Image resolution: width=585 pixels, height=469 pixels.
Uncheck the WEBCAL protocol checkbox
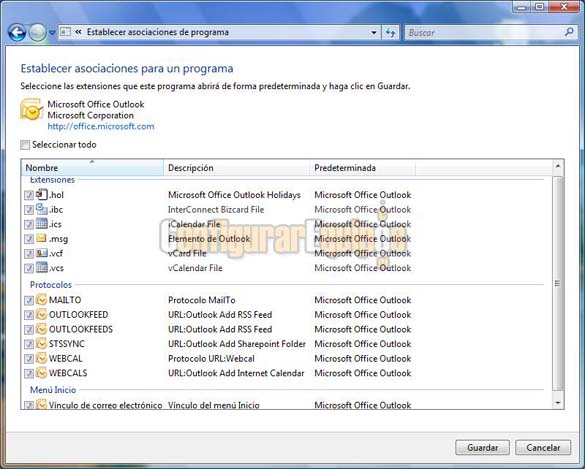[x=29, y=359]
